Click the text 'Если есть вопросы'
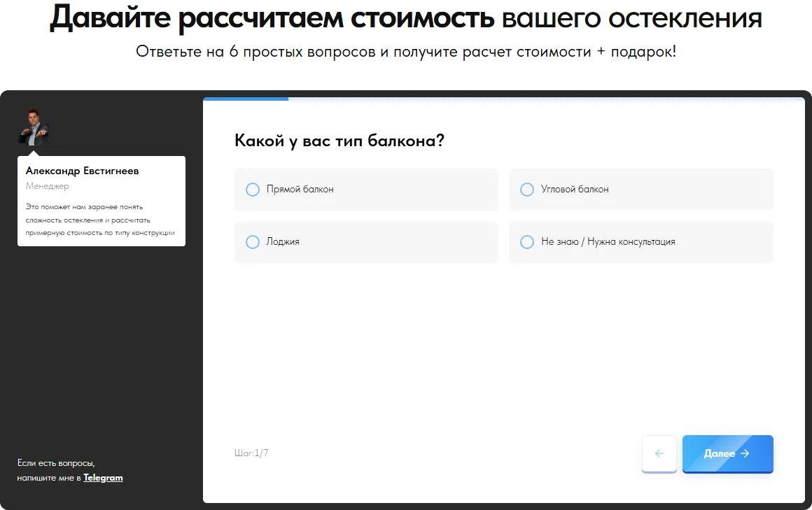812x510 pixels. (x=55, y=463)
